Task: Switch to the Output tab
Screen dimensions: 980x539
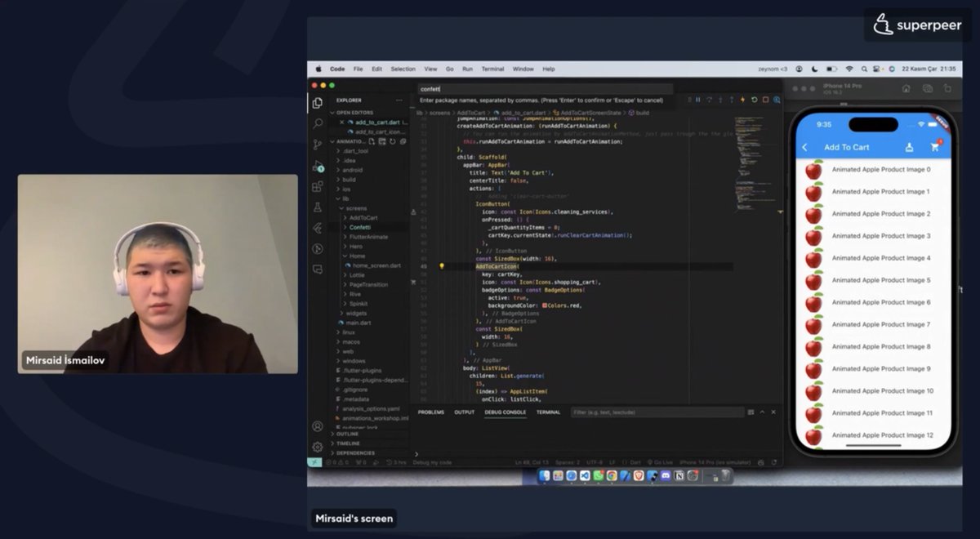Action: 464,412
